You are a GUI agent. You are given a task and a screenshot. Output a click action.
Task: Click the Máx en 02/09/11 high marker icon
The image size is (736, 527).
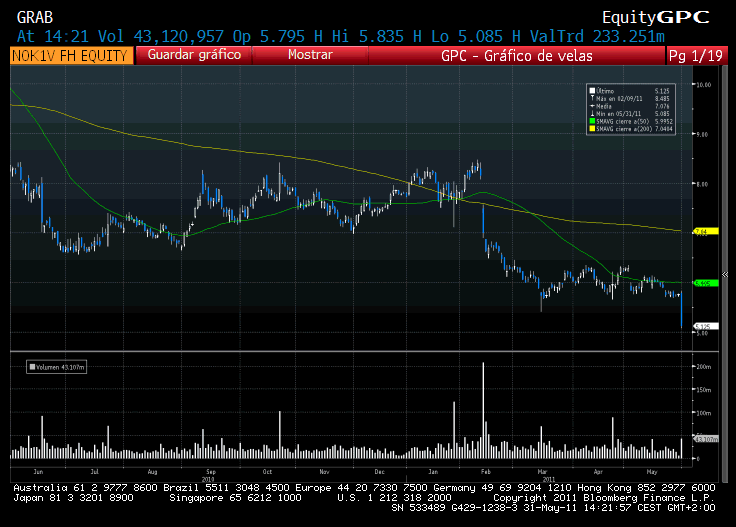(x=592, y=99)
